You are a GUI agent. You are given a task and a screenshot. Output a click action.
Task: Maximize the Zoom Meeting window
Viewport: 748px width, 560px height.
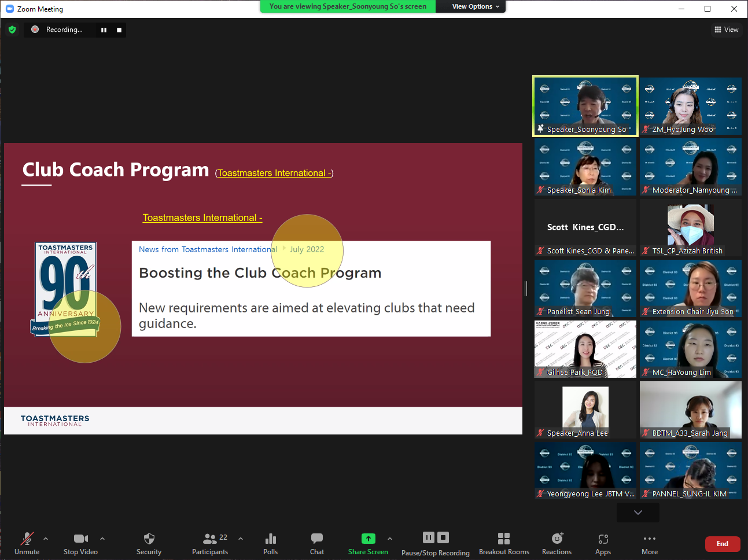[708, 9]
